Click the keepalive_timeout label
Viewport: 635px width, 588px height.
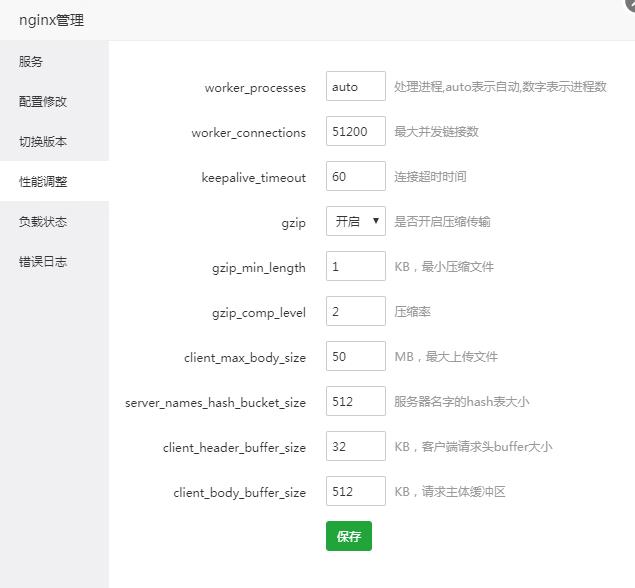tap(254, 178)
